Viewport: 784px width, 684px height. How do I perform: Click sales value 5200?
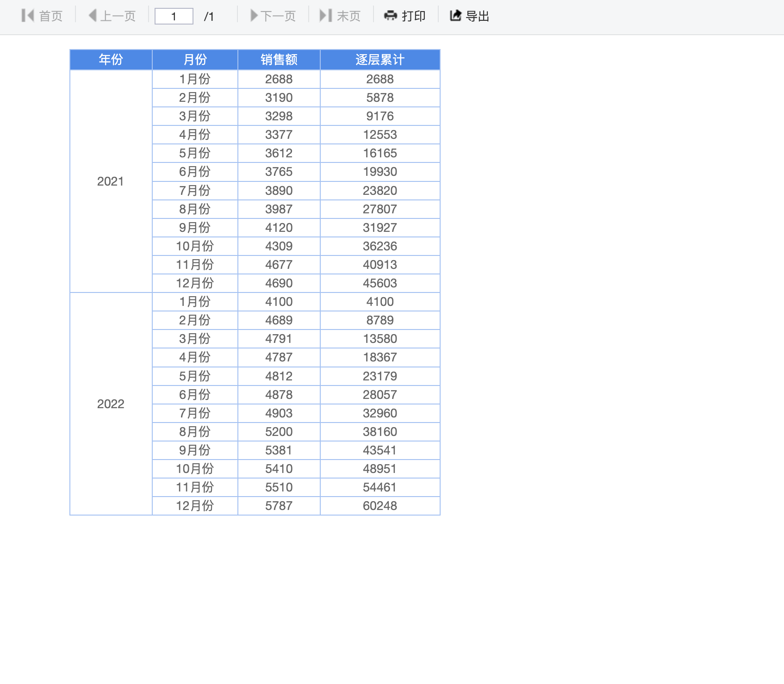[279, 432]
